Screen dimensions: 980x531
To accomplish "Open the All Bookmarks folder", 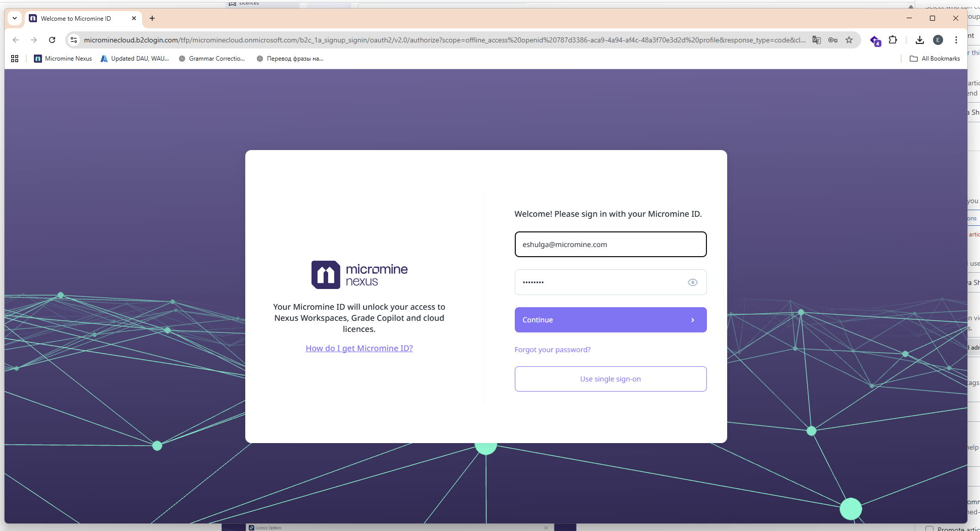I will (x=935, y=59).
